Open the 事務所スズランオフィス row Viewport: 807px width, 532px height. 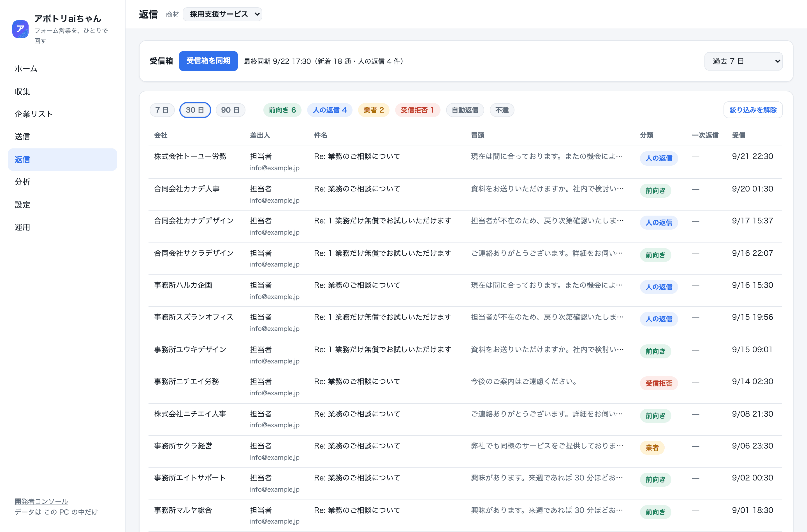[465, 323]
